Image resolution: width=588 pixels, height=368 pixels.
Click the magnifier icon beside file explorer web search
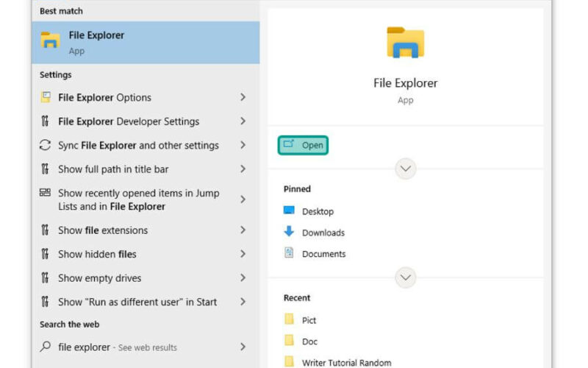pyautogui.click(x=46, y=346)
